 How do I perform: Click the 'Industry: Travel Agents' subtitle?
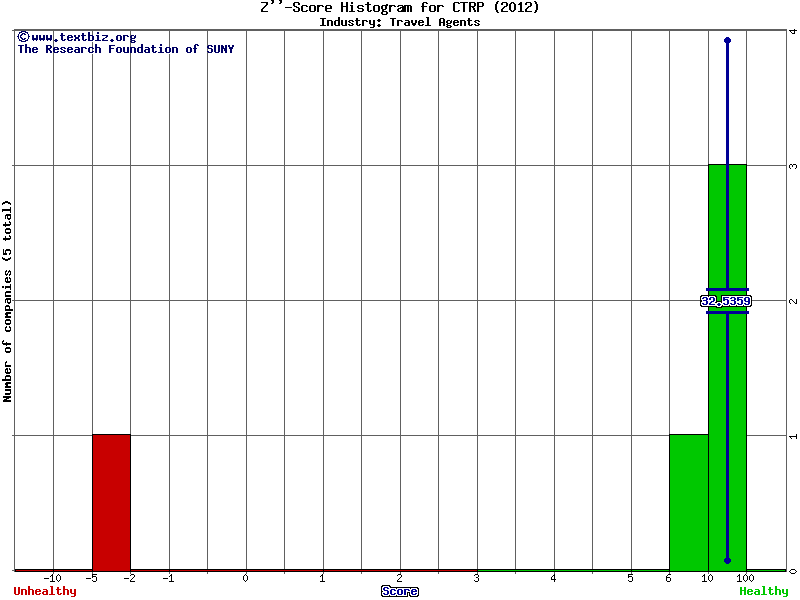[399, 22]
